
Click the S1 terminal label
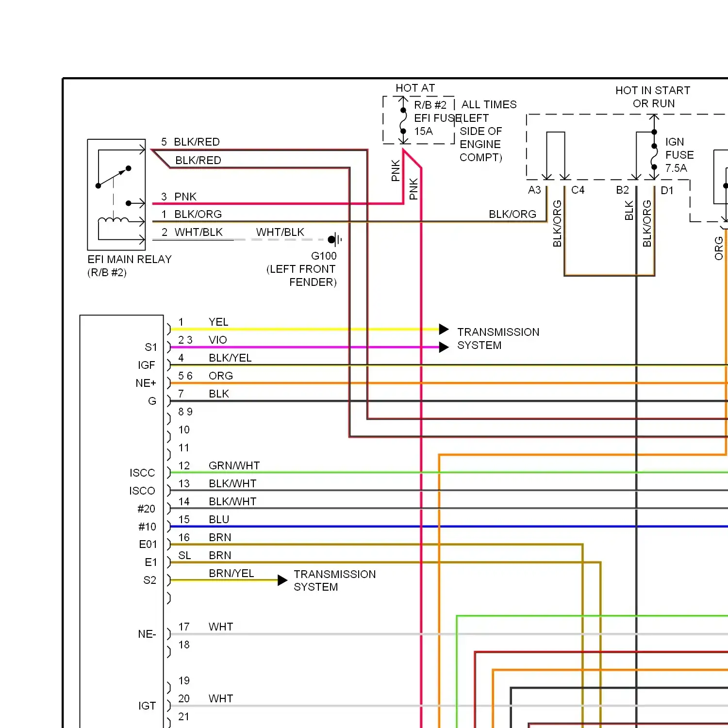(151, 347)
